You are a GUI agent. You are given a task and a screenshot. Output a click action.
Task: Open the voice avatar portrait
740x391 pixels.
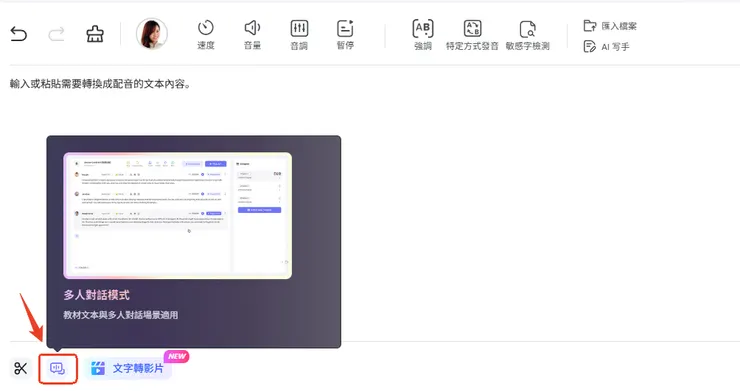pyautogui.click(x=151, y=34)
